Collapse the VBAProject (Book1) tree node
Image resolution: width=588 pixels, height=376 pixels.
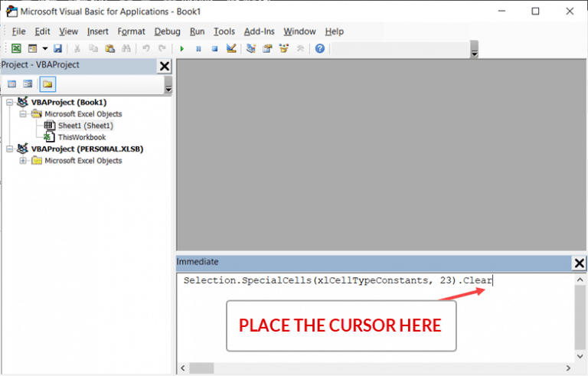pyautogui.click(x=9, y=103)
